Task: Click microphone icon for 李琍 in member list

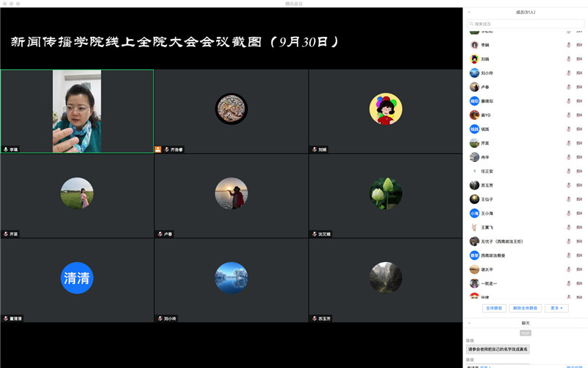Action: [568, 45]
